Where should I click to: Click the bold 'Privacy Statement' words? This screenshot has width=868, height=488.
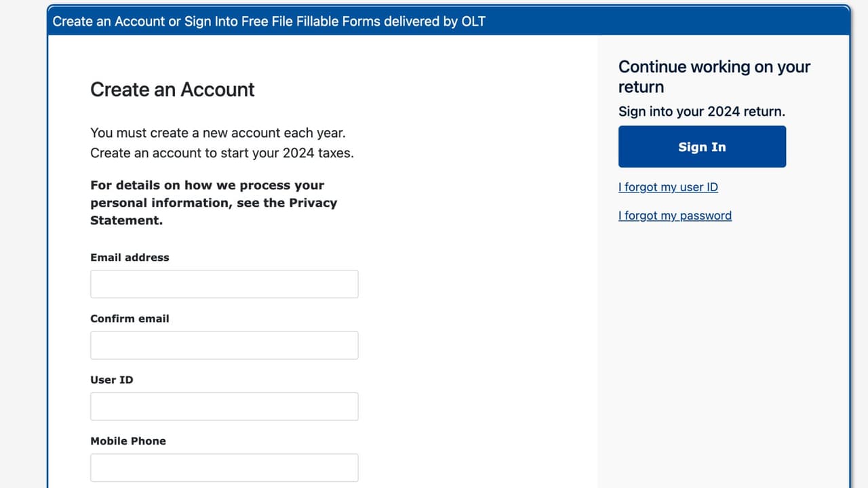pyautogui.click(x=313, y=203)
